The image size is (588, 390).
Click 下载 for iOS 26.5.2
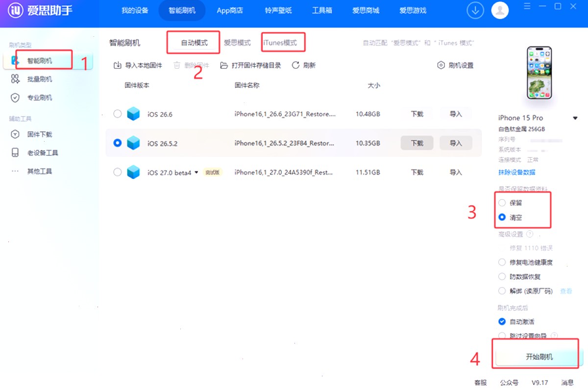417,143
